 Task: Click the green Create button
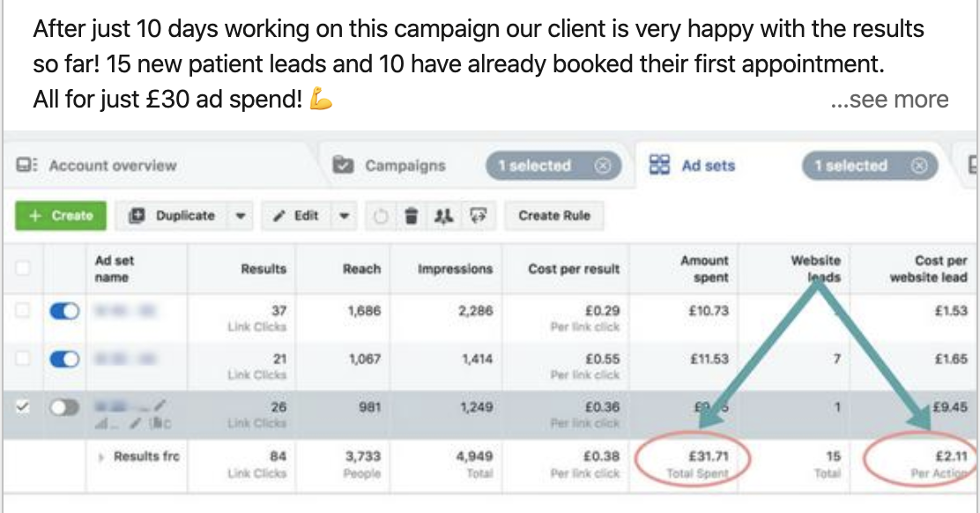61,216
